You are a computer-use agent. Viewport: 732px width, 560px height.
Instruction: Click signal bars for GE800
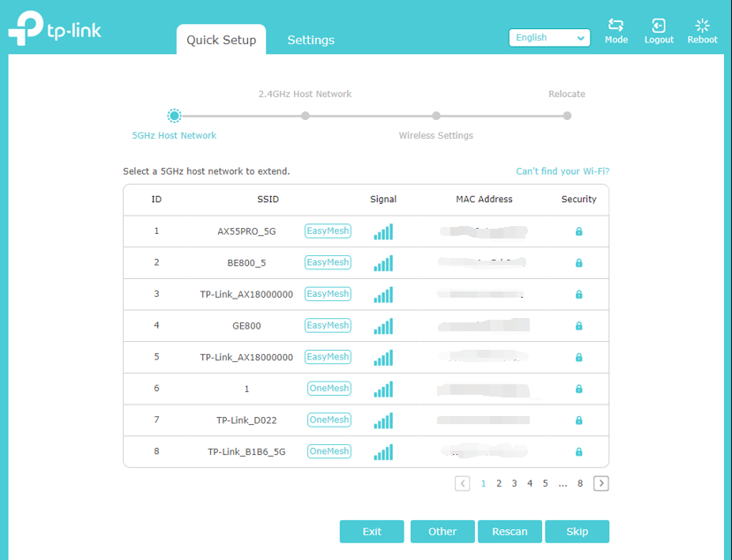383,326
